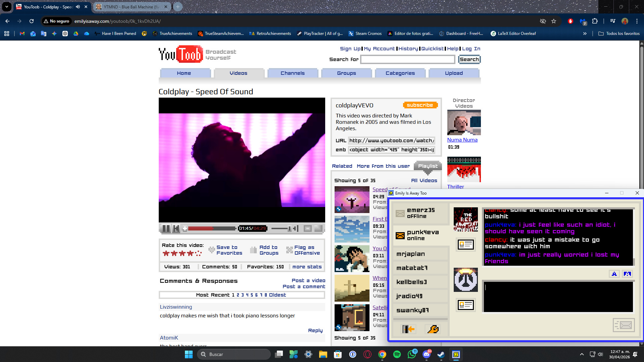This screenshot has height=362, width=644.
Task: Select buddy kellbells3 in the buddy list
Action: (x=421, y=282)
